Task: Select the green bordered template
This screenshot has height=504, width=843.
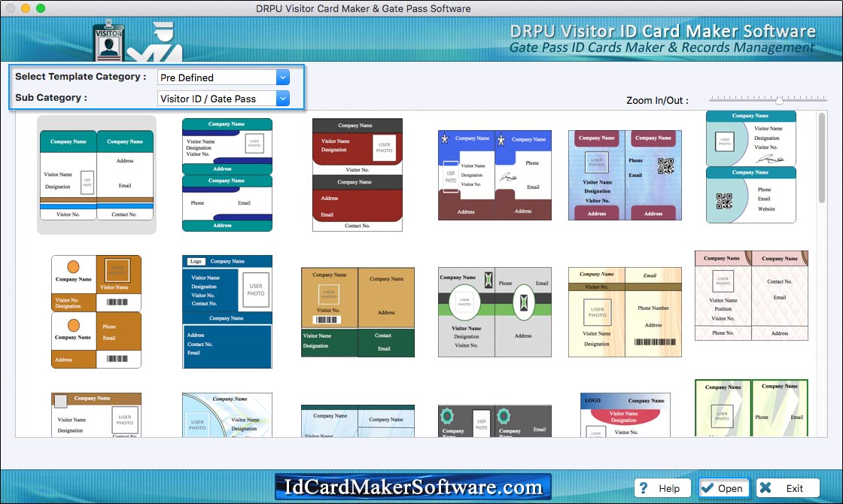Action: click(751, 408)
